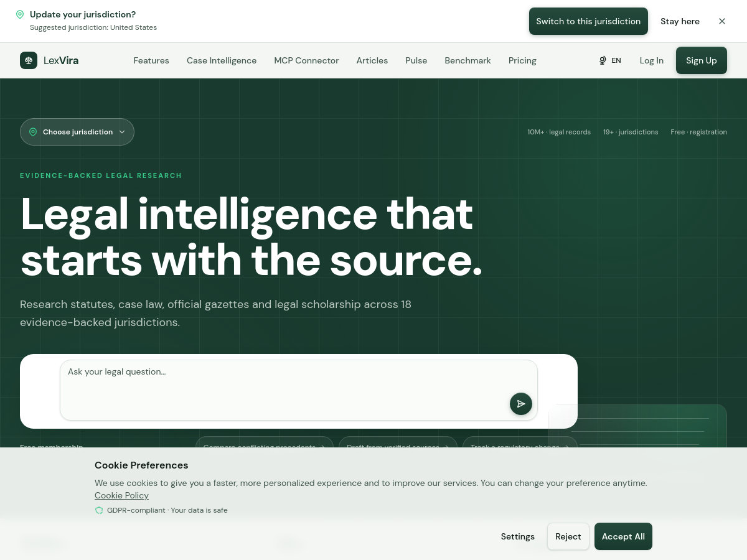The height and width of the screenshot is (560, 747).
Task: Click "GDPR-compliant · Your data is safe" text
Action: (167, 510)
